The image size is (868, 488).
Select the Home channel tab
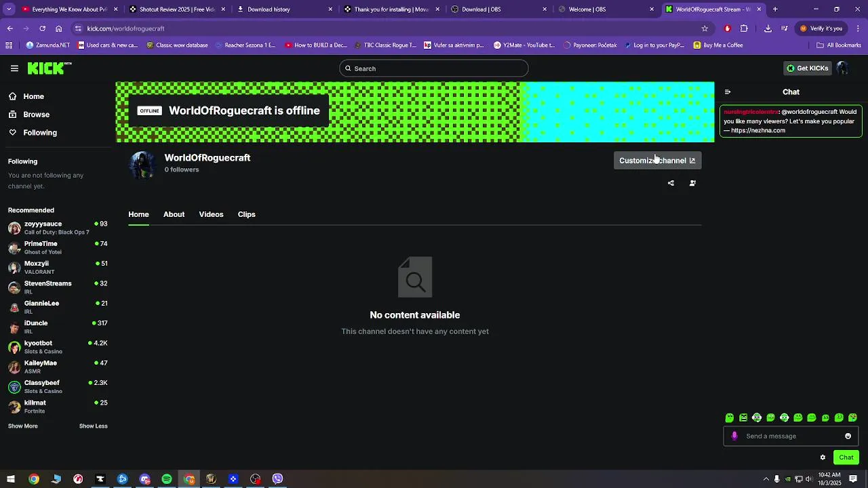[138, 214]
